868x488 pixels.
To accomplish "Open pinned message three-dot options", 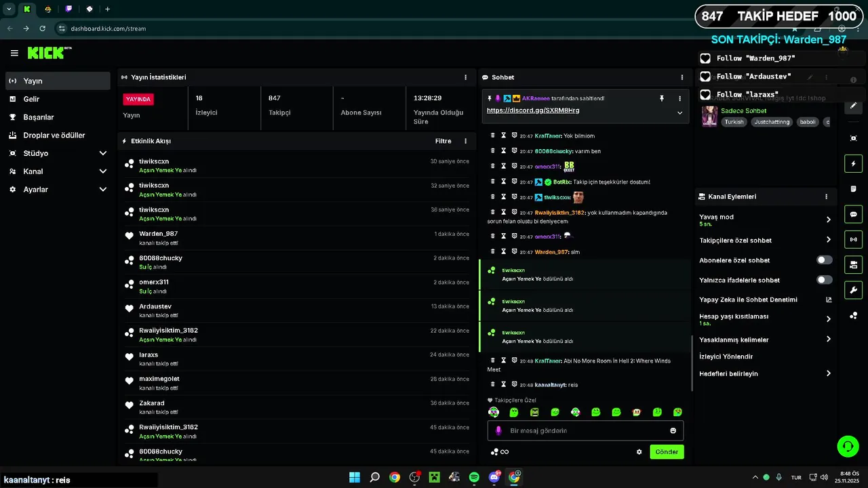I will click(679, 98).
